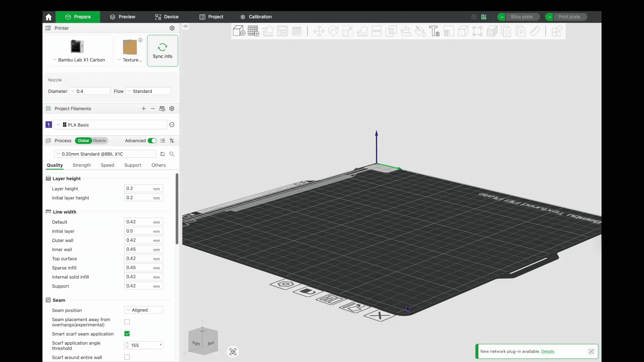Enable Scarf around entire wall
This screenshot has height=362, width=644.
point(127,357)
